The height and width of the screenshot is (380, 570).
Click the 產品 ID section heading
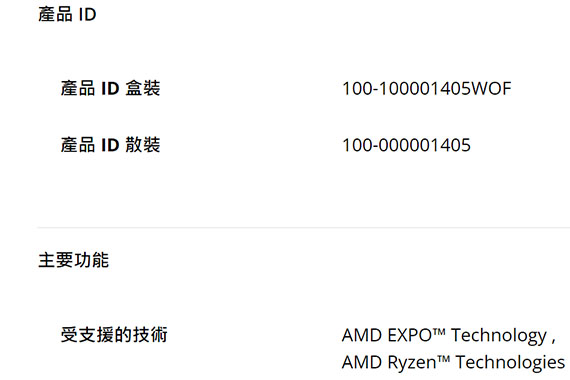(67, 15)
